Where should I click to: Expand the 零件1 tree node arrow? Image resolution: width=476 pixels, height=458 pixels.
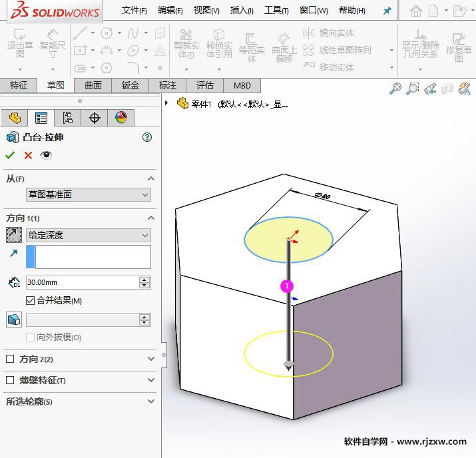(x=166, y=103)
